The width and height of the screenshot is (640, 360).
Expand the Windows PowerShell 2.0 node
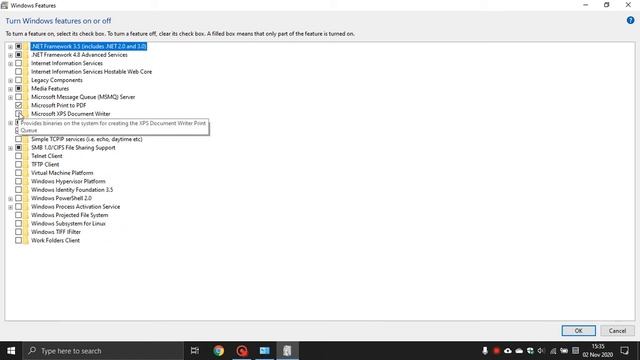point(11,199)
